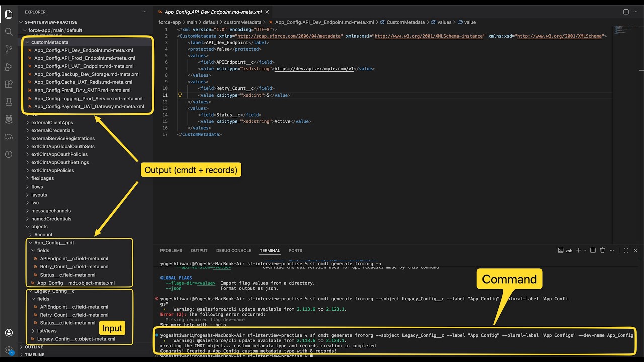644x362 pixels.
Task: Create a new terminal with plus icon
Action: (x=579, y=250)
